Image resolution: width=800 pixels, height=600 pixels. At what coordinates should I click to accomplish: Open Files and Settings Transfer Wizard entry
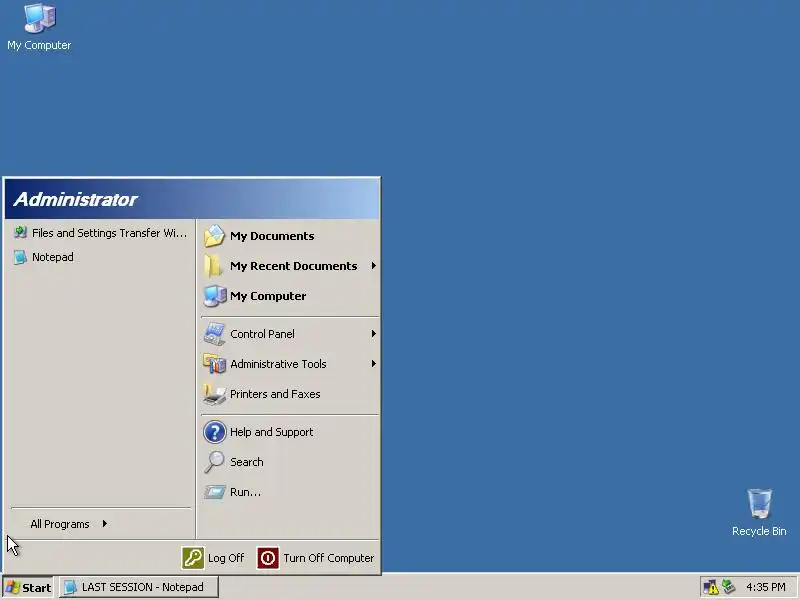[101, 233]
